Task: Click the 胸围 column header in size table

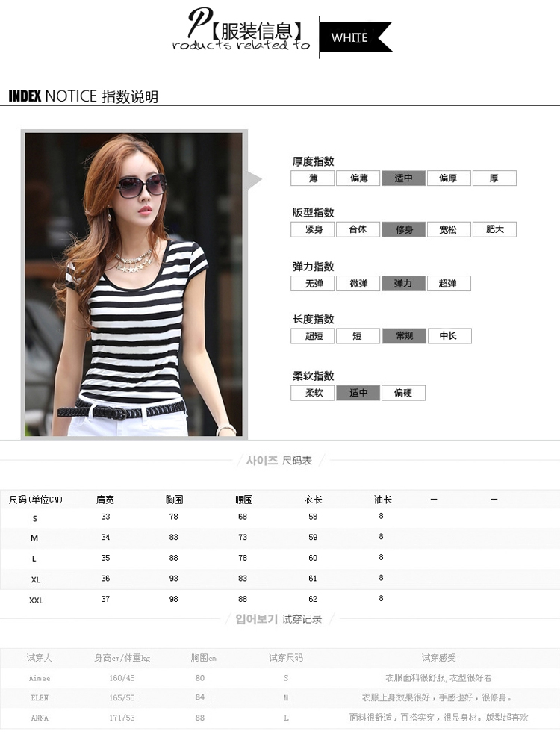Action: pos(175,500)
